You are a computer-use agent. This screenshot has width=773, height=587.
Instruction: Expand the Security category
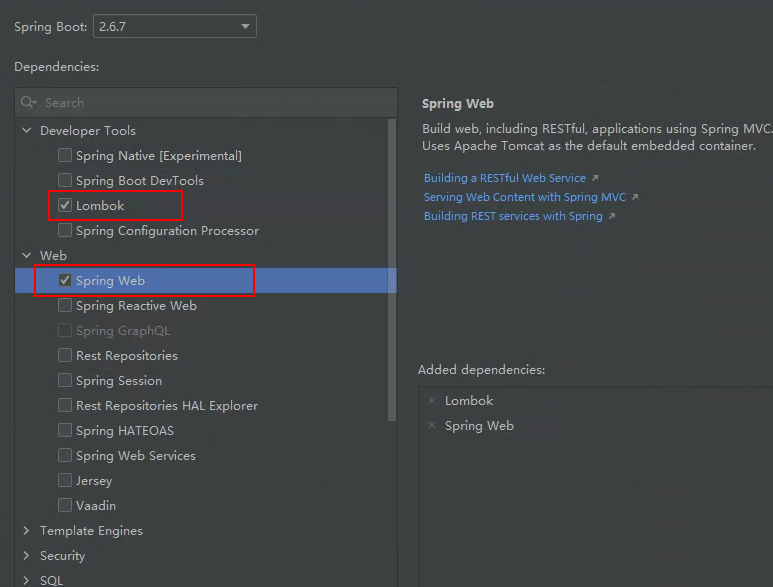(x=26, y=556)
